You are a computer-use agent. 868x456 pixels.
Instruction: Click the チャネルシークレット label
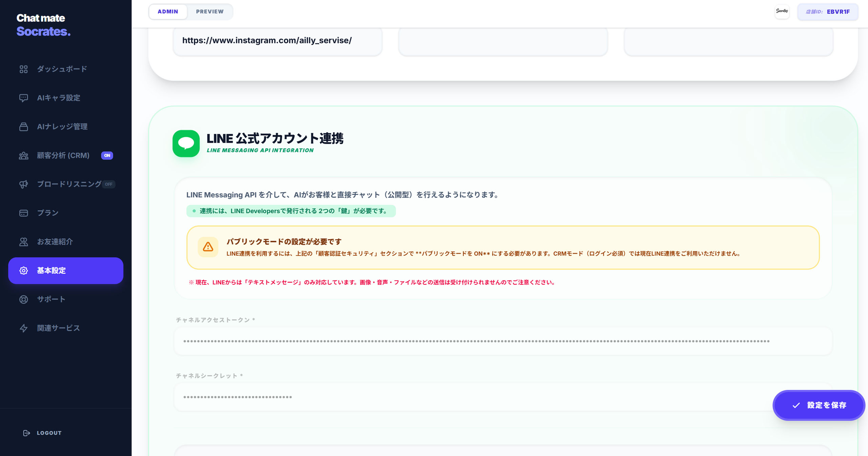point(209,376)
